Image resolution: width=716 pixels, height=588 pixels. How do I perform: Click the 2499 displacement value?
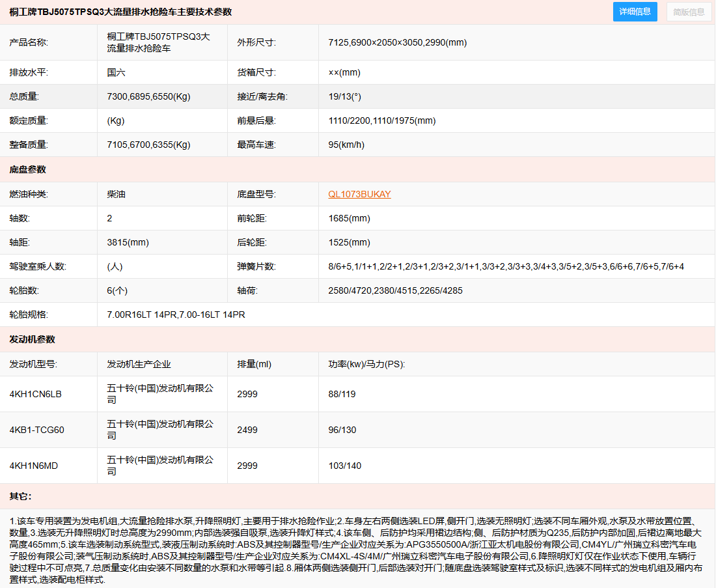pyautogui.click(x=247, y=430)
